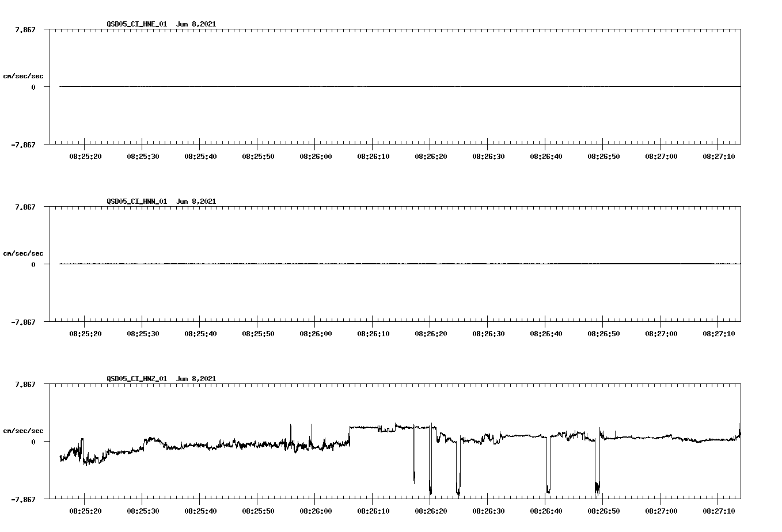Click the HNZ downward spike near 08:26:25
The image size is (782, 532).
coord(458,466)
